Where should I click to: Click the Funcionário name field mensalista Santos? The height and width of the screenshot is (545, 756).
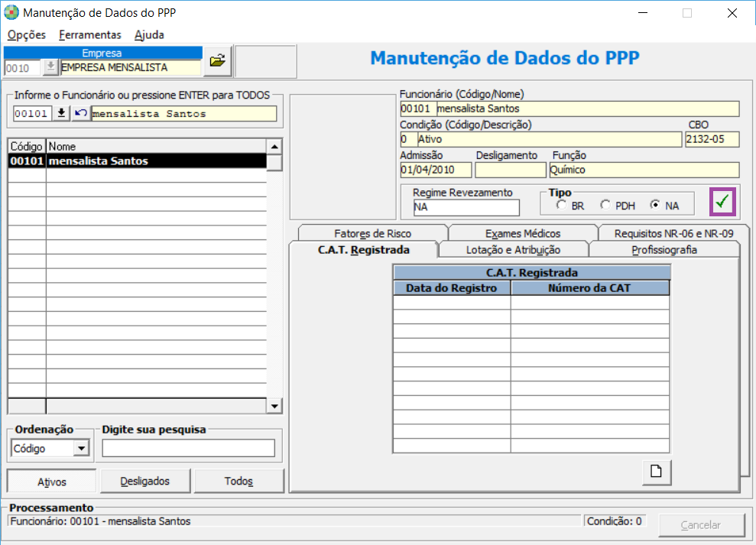tap(587, 109)
